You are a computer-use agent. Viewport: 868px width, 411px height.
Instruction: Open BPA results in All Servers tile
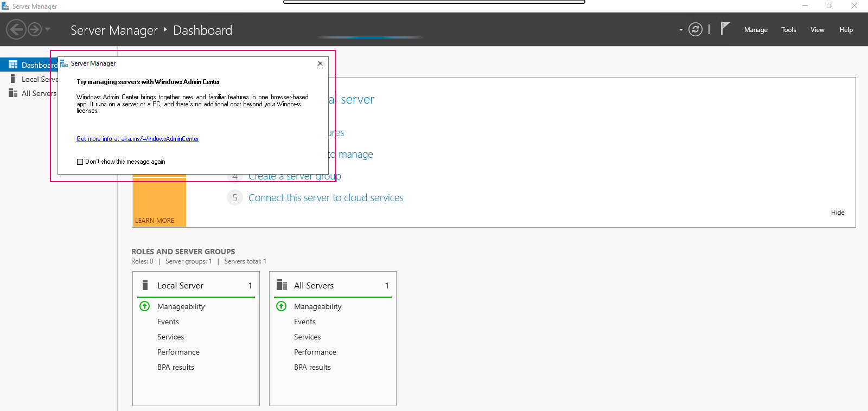tap(312, 367)
